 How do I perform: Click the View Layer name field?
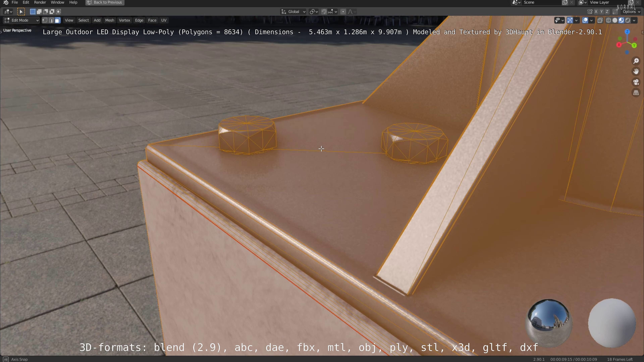608,3
